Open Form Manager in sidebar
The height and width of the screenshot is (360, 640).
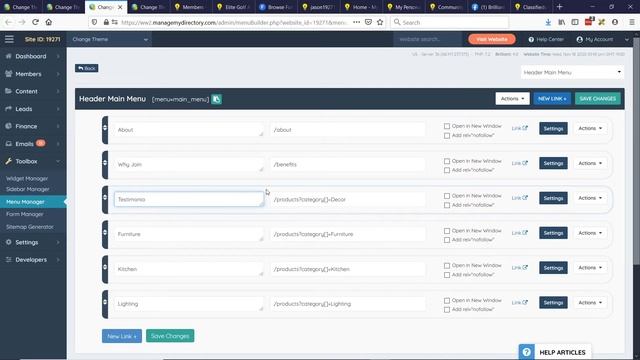click(x=24, y=214)
